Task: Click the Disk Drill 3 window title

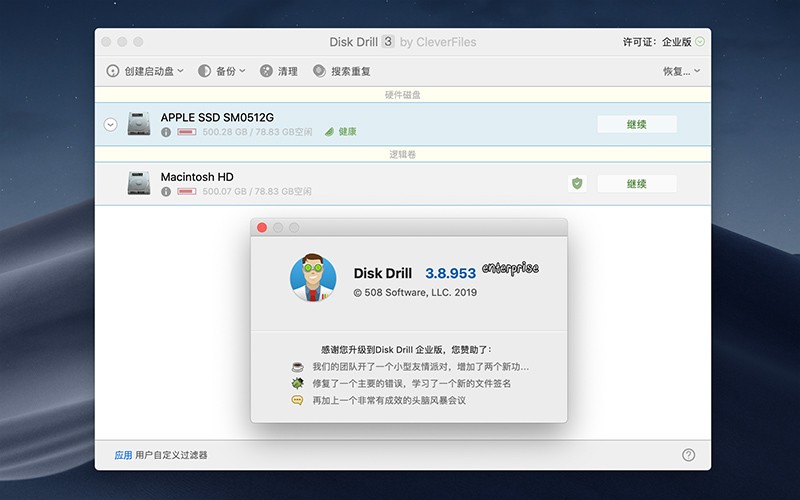Action: point(403,42)
